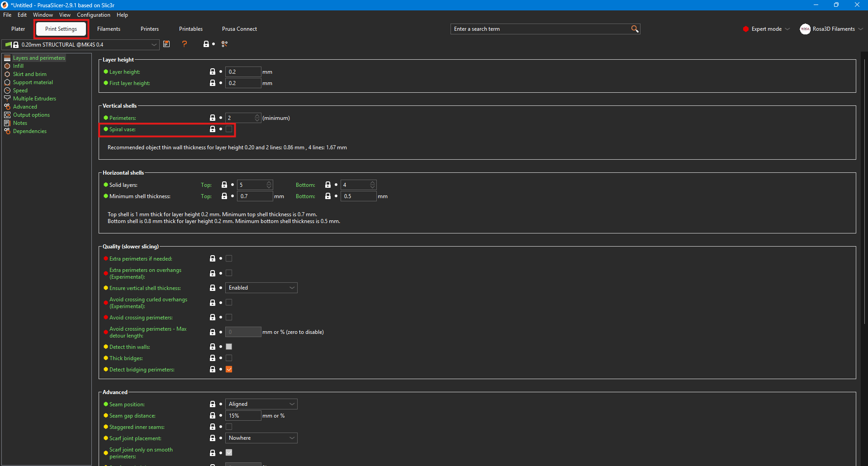
Task: Open the Help menu
Action: (122, 15)
